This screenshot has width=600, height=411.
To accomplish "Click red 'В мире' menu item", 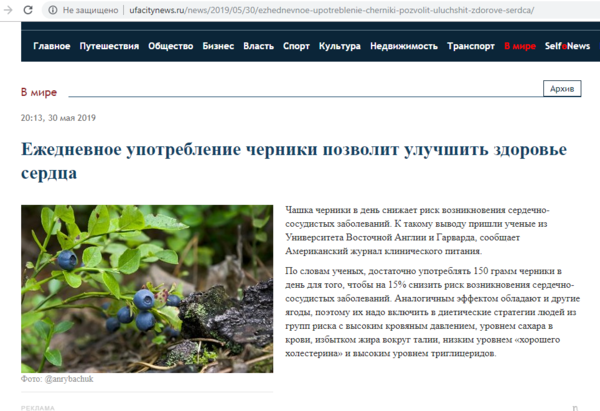I will coord(520,46).
